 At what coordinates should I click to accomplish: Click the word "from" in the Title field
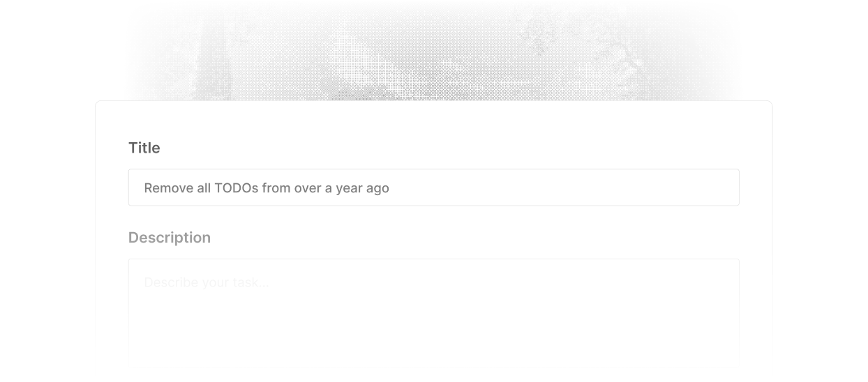click(x=276, y=188)
